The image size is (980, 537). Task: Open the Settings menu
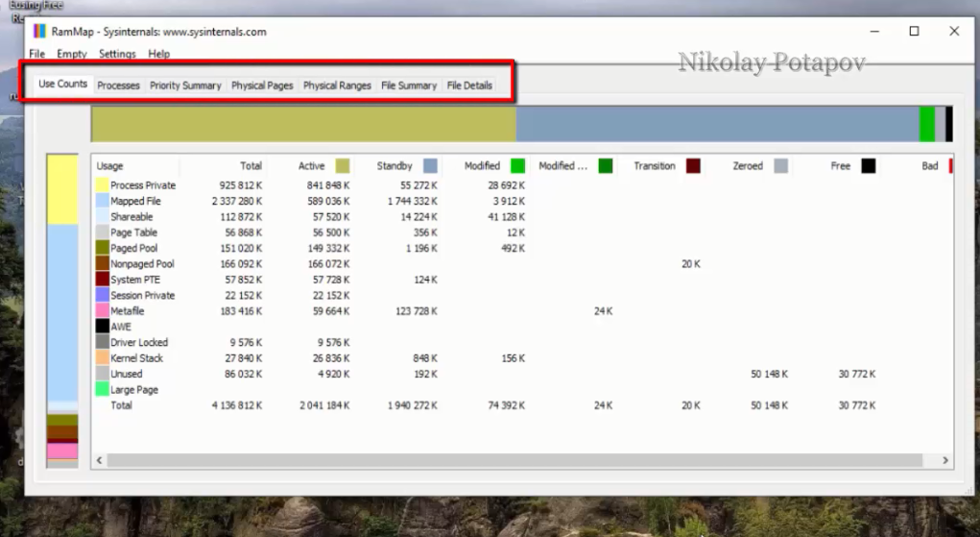[117, 54]
